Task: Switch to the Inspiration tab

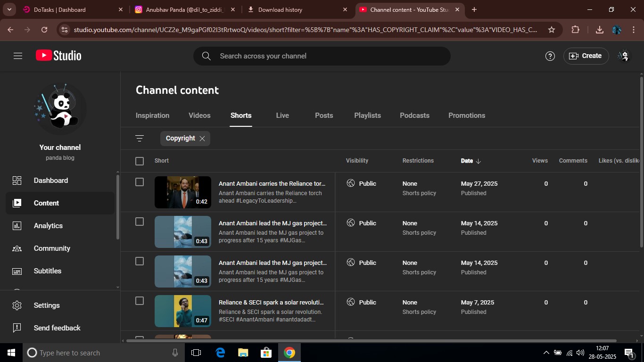Action: click(152, 115)
